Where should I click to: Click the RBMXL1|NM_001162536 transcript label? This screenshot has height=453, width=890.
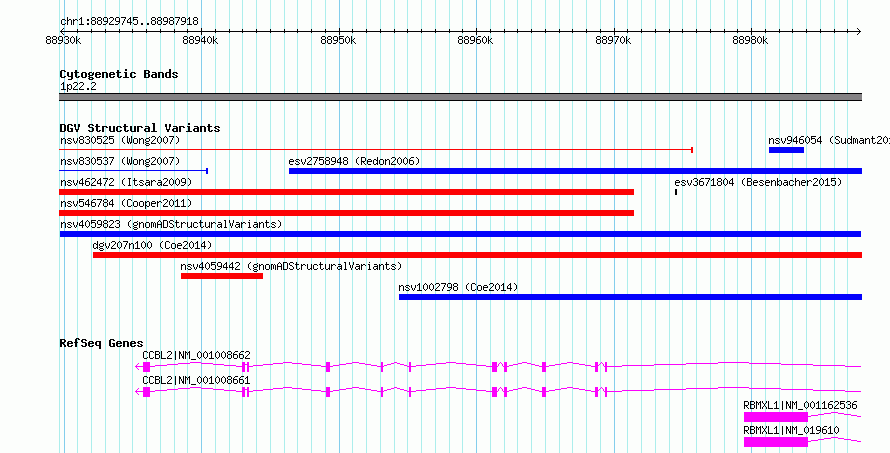pos(800,405)
